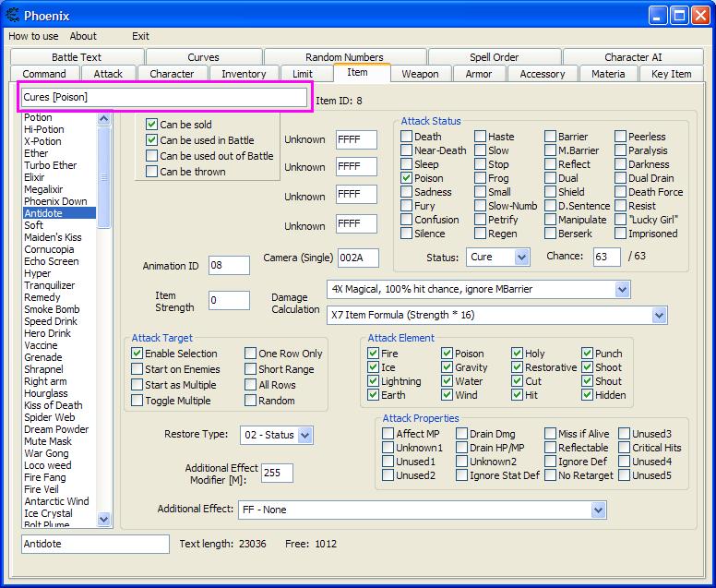Open the Materia tab

(x=608, y=74)
